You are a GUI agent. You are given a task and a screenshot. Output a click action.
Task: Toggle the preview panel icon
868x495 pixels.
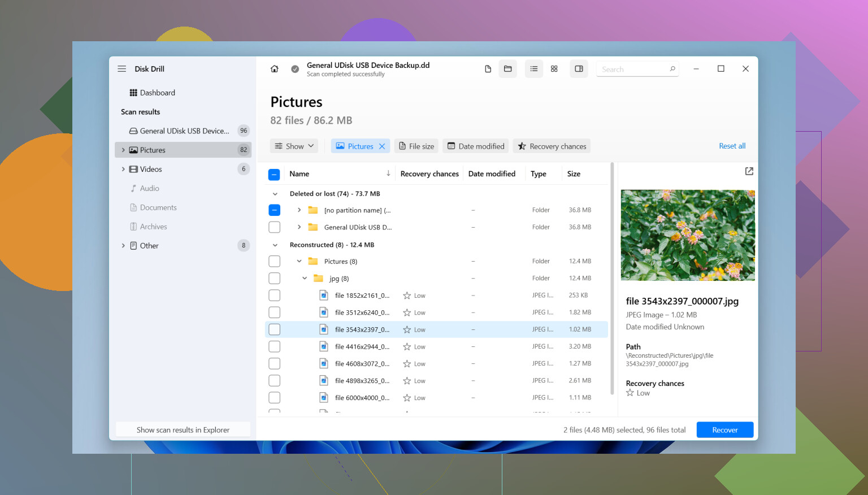pyautogui.click(x=579, y=69)
